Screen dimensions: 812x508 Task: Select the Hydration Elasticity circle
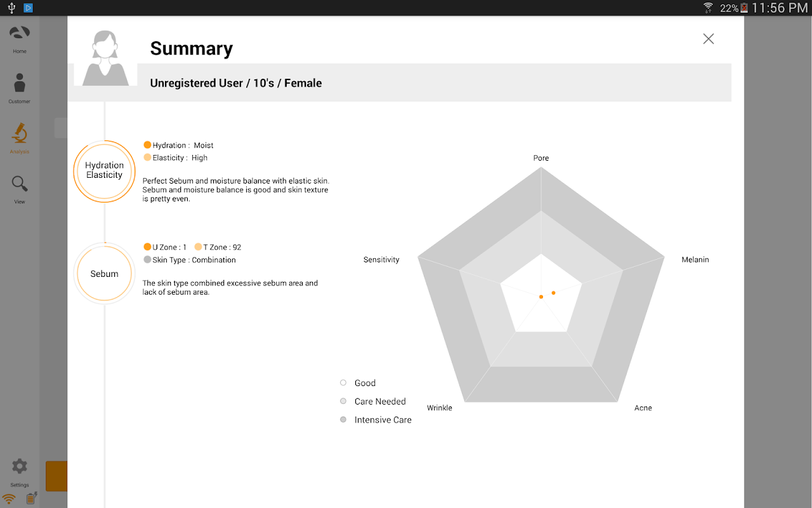(x=105, y=171)
